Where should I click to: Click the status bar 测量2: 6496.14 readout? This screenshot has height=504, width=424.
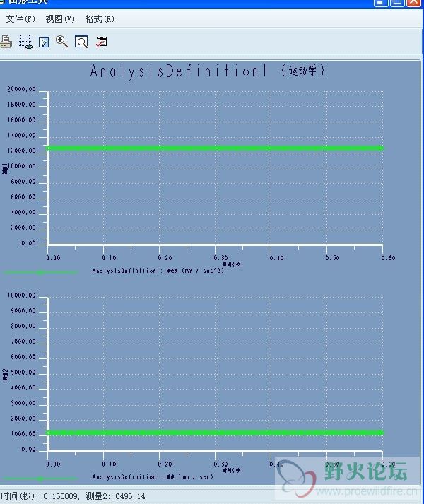[115, 496]
